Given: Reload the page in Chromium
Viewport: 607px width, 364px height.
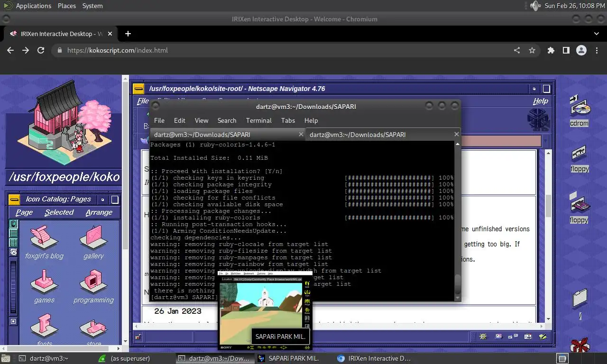Looking at the screenshot, I should [41, 50].
